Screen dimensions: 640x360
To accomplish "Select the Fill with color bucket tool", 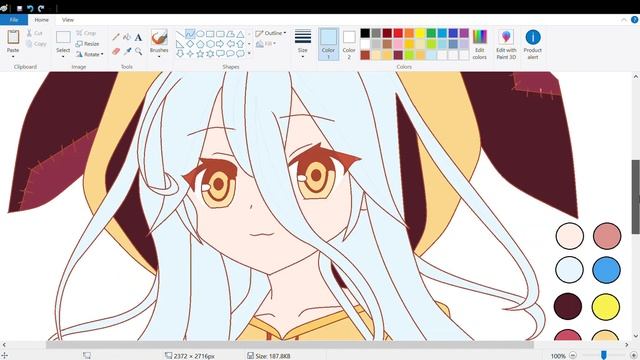I will point(127,38).
